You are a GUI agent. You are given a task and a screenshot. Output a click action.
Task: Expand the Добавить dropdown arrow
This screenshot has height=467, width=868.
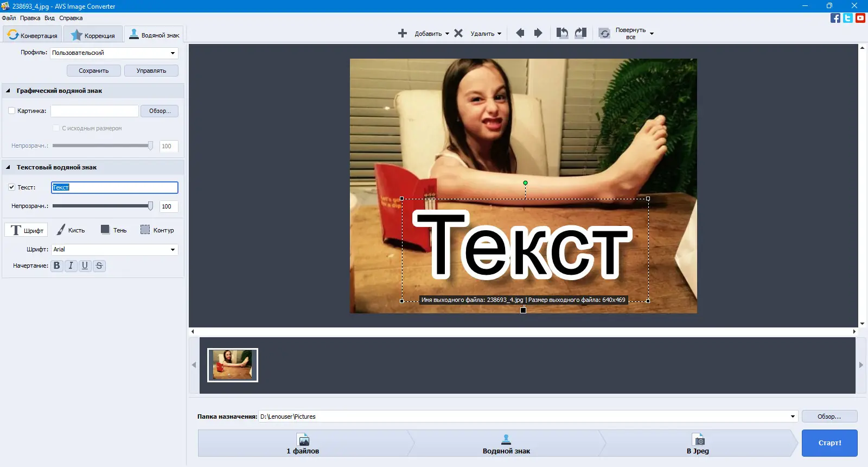(x=447, y=34)
